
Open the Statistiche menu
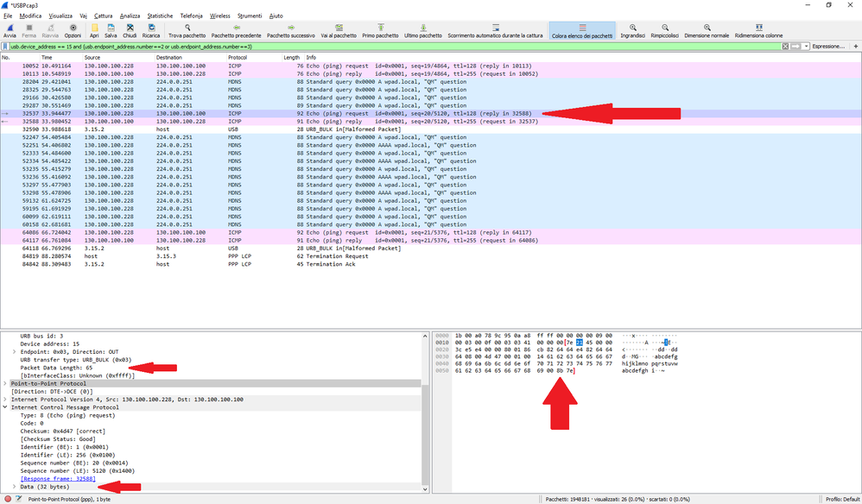pyautogui.click(x=160, y=16)
